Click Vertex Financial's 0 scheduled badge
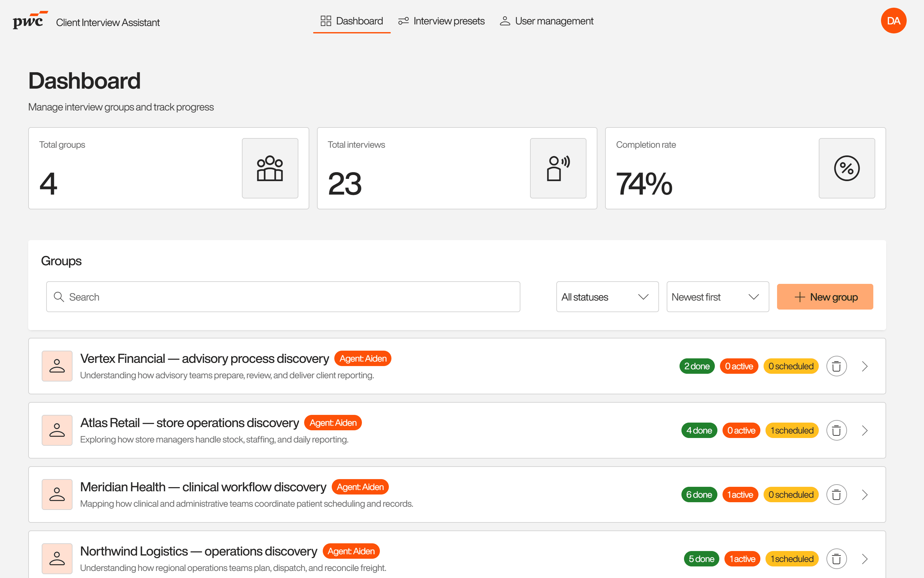The width and height of the screenshot is (924, 578). 791,366
